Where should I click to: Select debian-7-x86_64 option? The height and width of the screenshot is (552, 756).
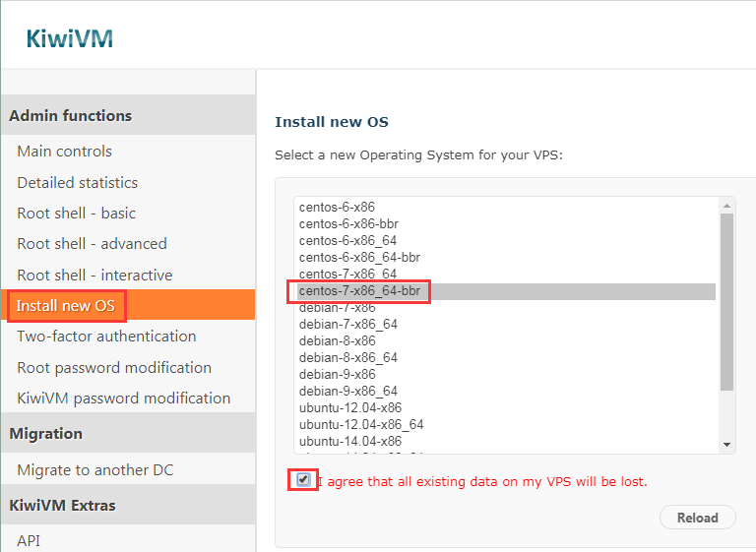click(505, 325)
